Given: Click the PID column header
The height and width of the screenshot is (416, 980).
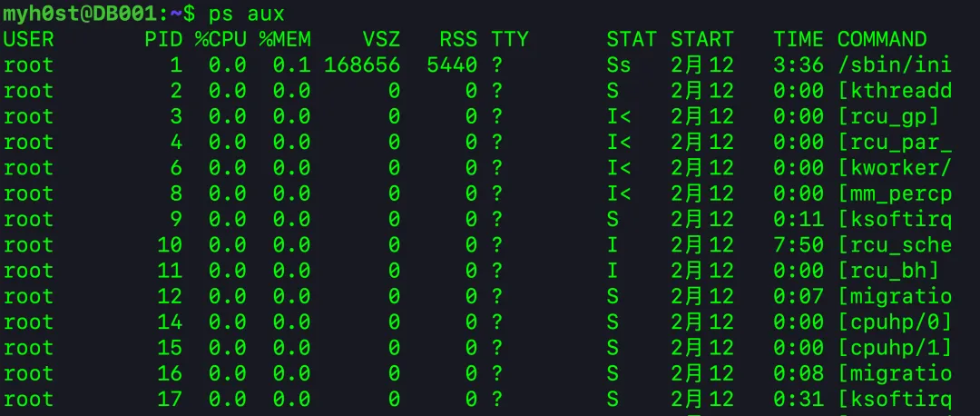Looking at the screenshot, I should [163, 39].
